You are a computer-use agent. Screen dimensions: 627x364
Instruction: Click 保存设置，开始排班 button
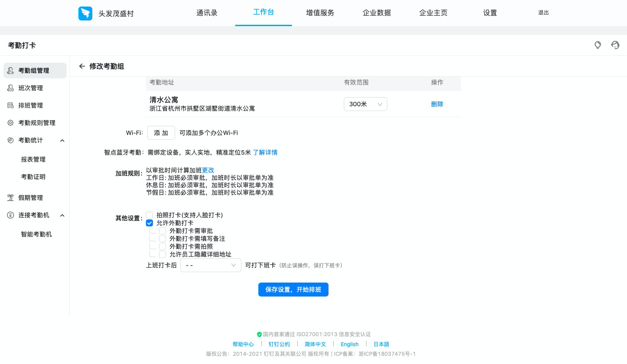click(293, 290)
